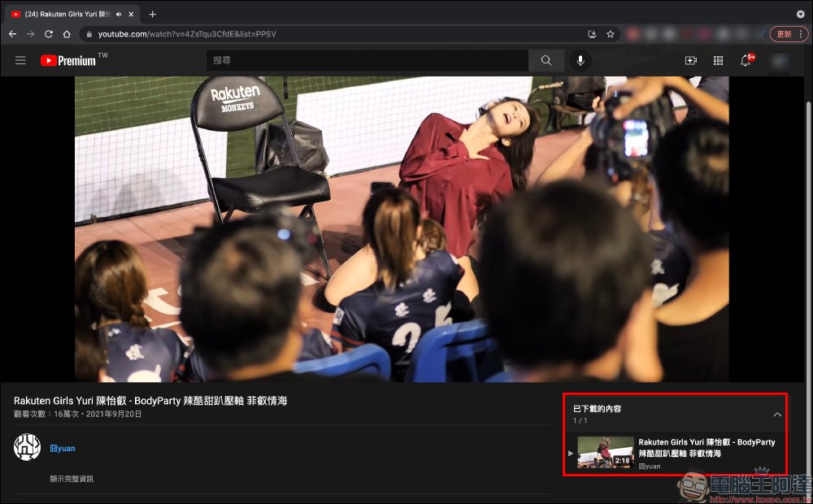Image resolution: width=813 pixels, height=504 pixels.
Task: Collapse the 已下載的內容 playlist panel
Action: (x=777, y=415)
